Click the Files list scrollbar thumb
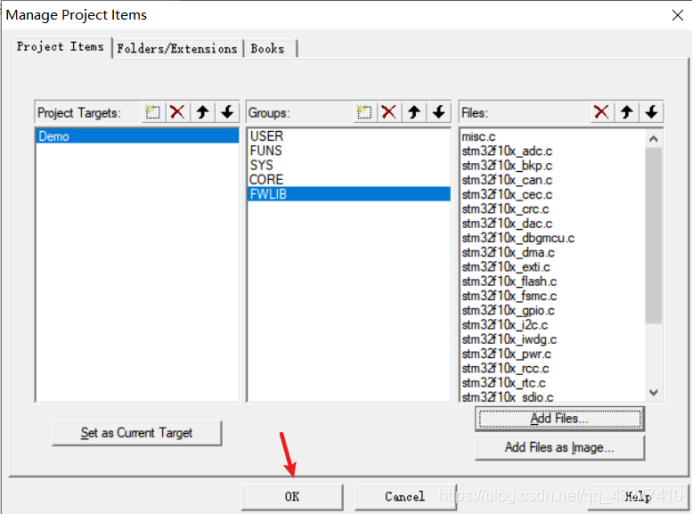 [654, 236]
